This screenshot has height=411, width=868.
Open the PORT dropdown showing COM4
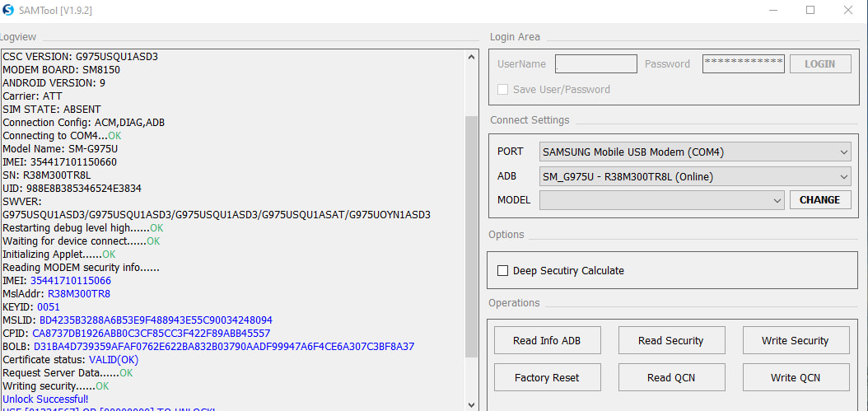695,152
